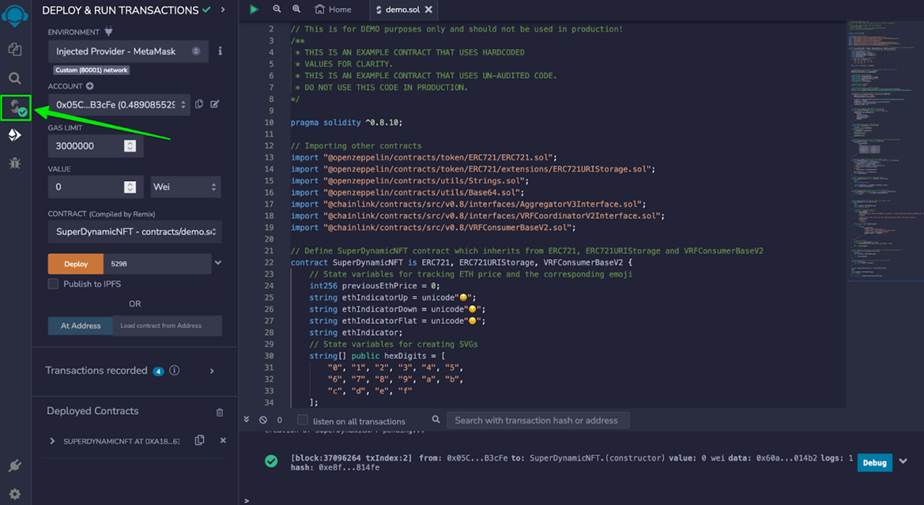Click the green transaction success check icon
924x505 pixels.
click(x=271, y=461)
